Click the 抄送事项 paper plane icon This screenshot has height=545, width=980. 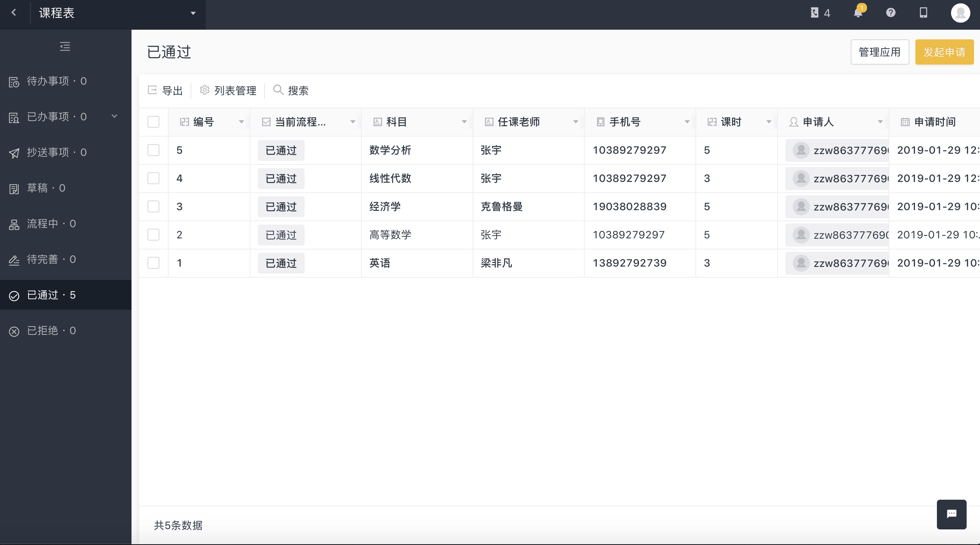(14, 153)
